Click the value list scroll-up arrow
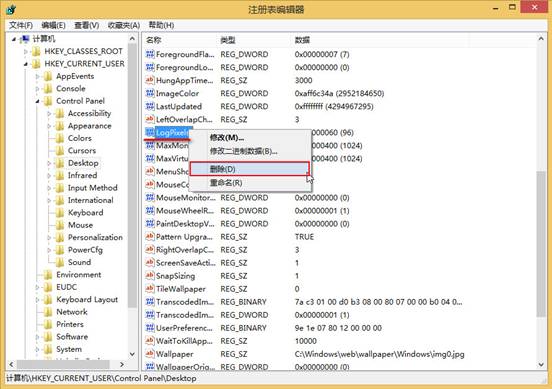The image size is (552, 389). tap(541, 39)
